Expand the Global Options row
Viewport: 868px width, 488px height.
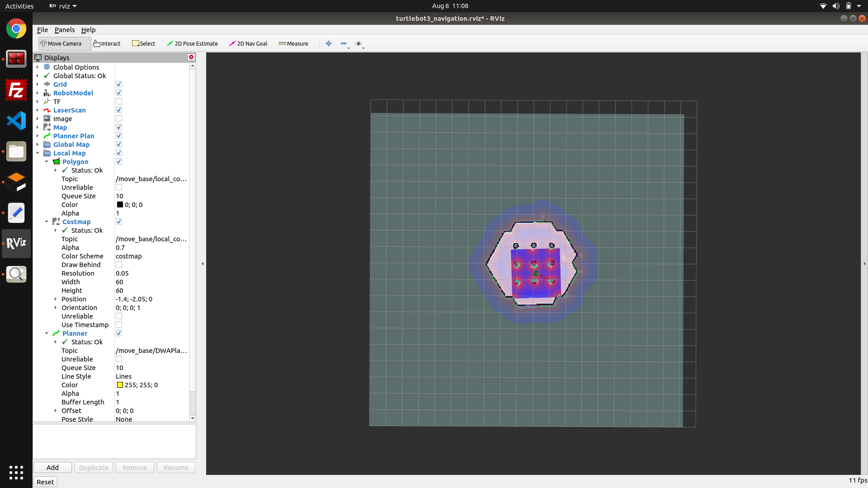pyautogui.click(x=38, y=67)
